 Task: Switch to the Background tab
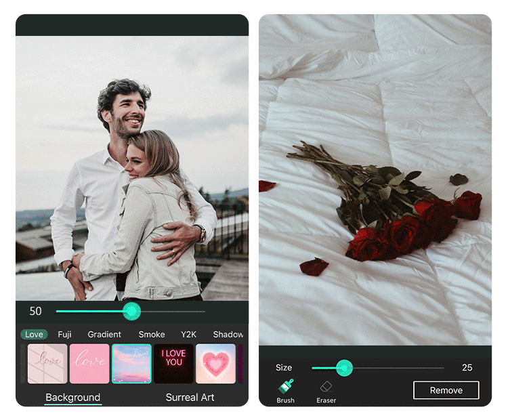click(x=73, y=398)
